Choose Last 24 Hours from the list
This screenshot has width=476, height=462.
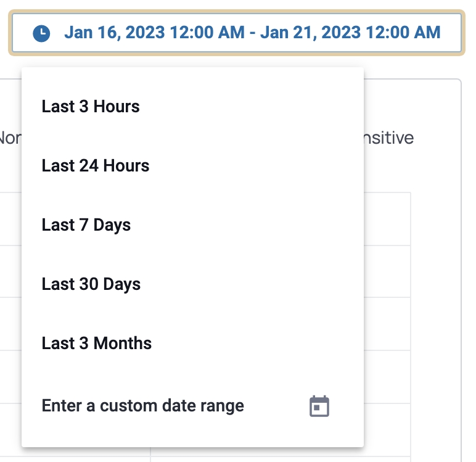tap(96, 166)
